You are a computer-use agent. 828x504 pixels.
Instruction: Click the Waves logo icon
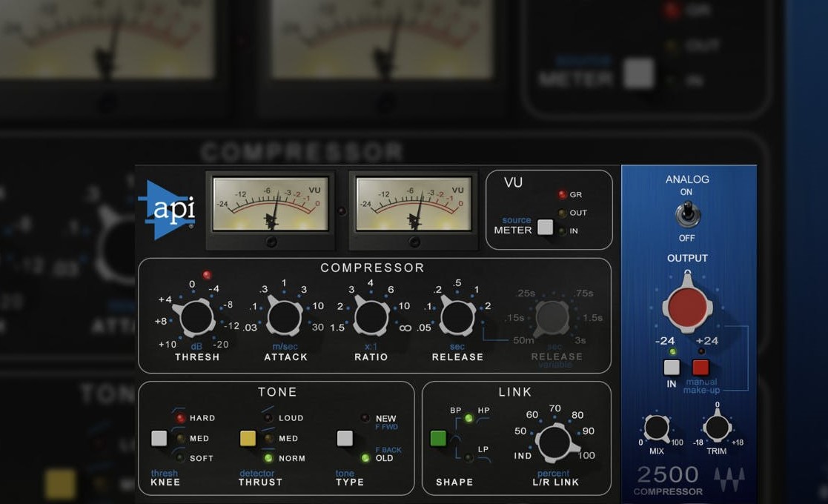tap(729, 477)
